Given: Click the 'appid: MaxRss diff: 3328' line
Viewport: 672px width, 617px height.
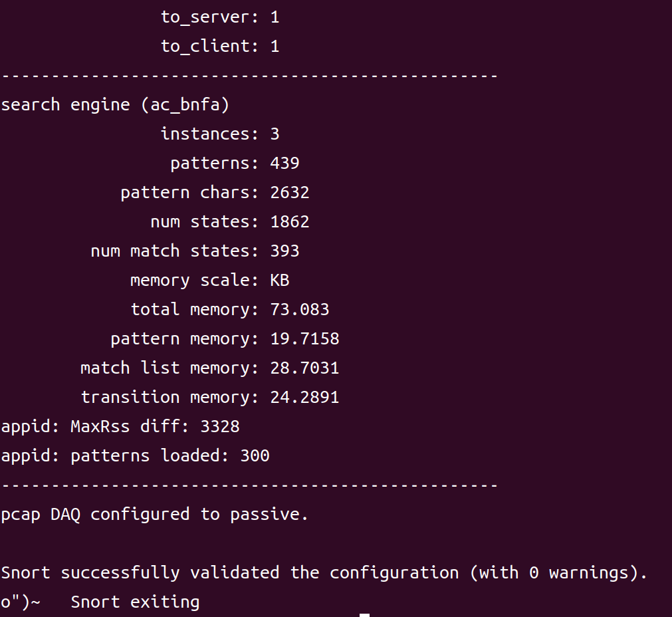Looking at the screenshot, I should (120, 427).
